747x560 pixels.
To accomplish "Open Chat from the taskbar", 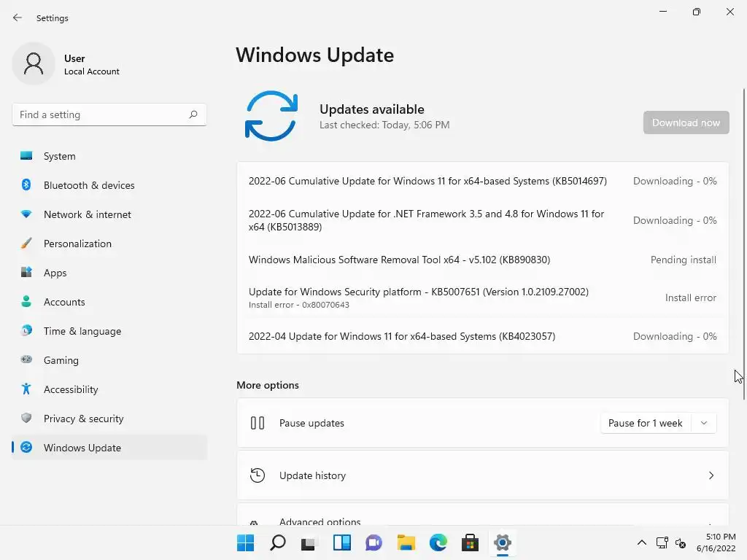I will coord(374,542).
